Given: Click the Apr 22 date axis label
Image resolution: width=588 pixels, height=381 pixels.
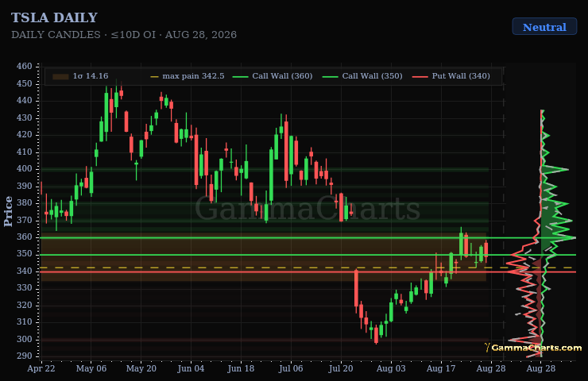Looking at the screenshot, I should tap(41, 368).
